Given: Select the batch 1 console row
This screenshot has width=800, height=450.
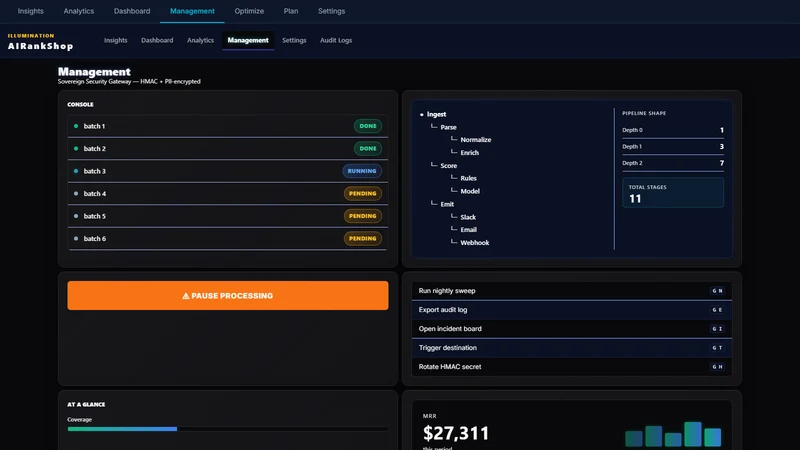Looking at the screenshot, I should click(228, 126).
